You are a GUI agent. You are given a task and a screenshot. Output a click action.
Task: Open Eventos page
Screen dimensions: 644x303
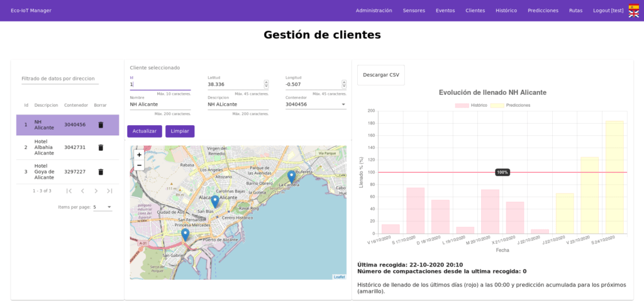(x=445, y=11)
